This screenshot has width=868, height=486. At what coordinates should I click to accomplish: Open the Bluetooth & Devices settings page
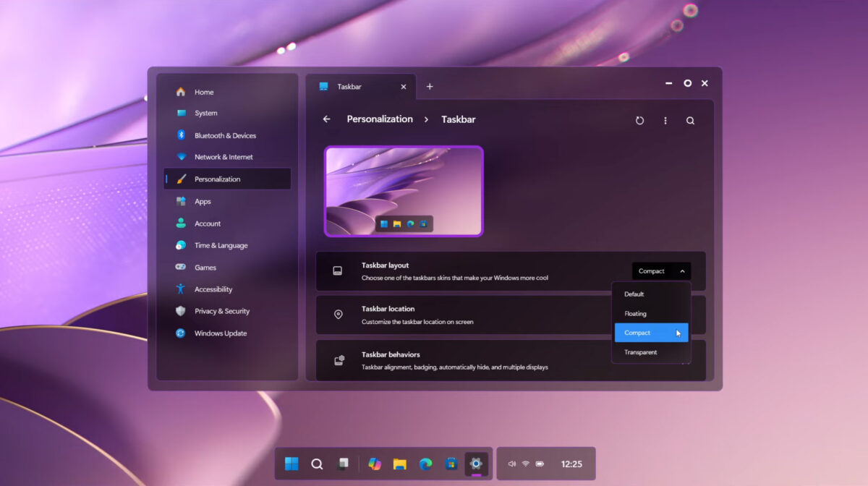(x=226, y=135)
